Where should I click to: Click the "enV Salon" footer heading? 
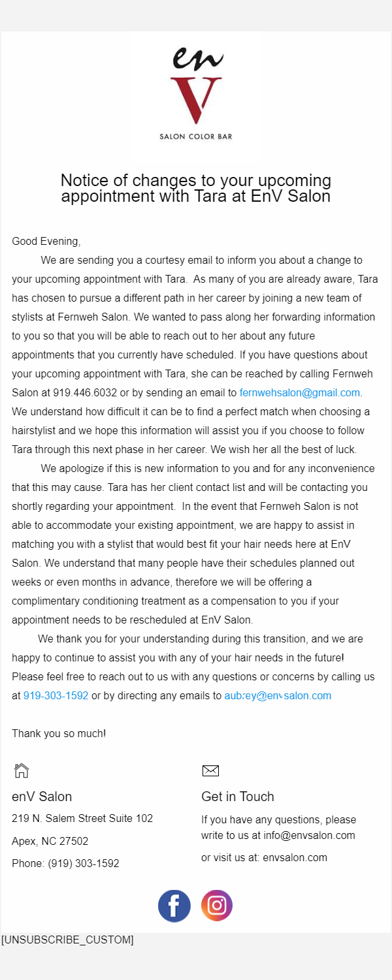[42, 797]
